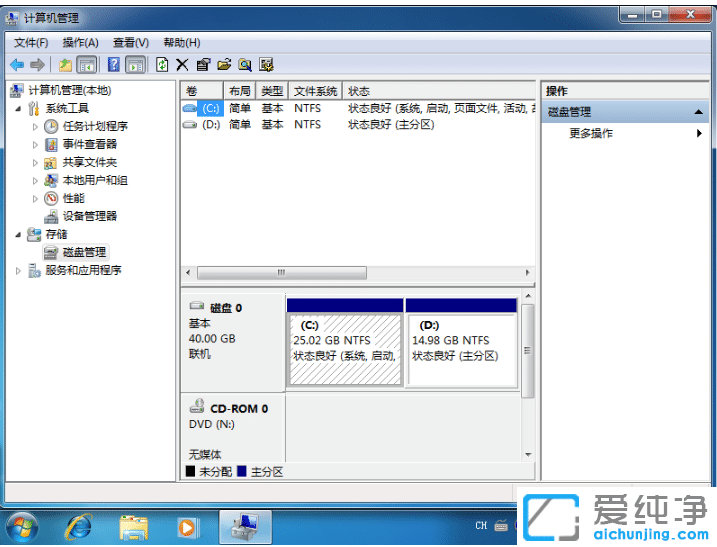The width and height of the screenshot is (717, 547).
Task: Click the disk view scroll up arrow
Action: click(528, 296)
